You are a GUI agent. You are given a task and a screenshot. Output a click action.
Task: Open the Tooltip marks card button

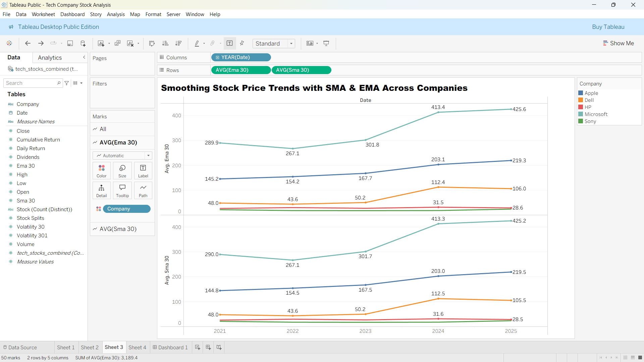(122, 190)
